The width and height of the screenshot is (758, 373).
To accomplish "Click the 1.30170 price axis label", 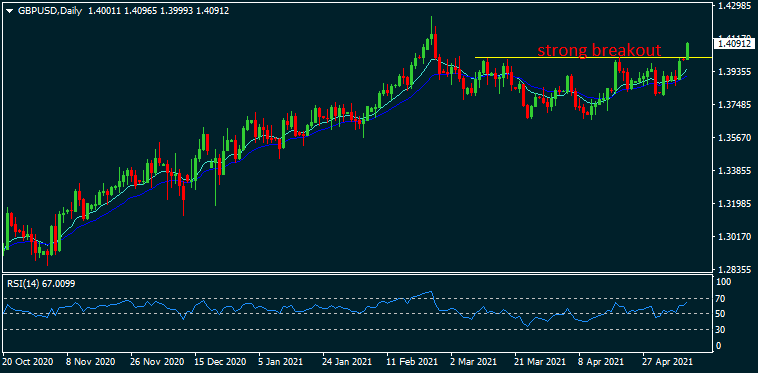I will click(x=734, y=237).
